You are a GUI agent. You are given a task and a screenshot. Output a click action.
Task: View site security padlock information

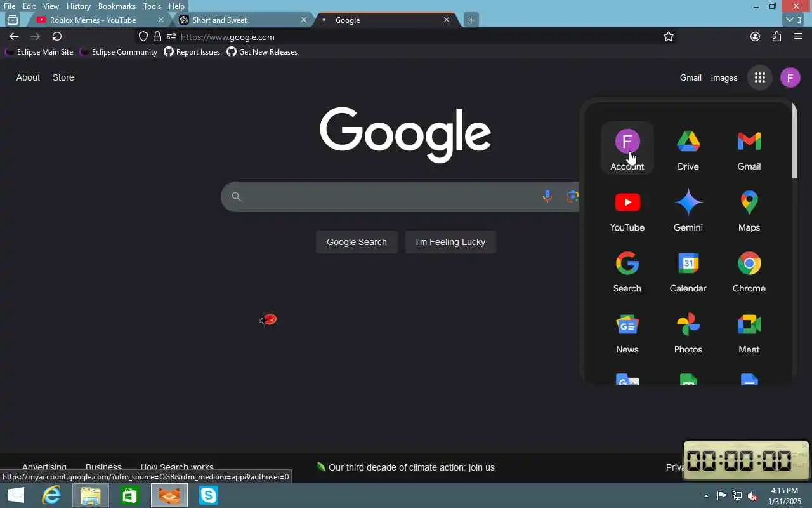pos(157,37)
